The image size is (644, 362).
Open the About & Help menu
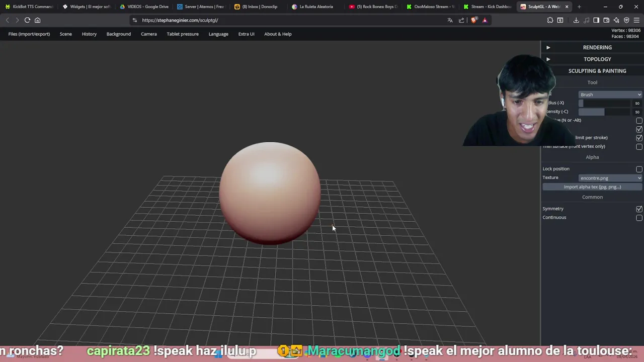coord(278,34)
